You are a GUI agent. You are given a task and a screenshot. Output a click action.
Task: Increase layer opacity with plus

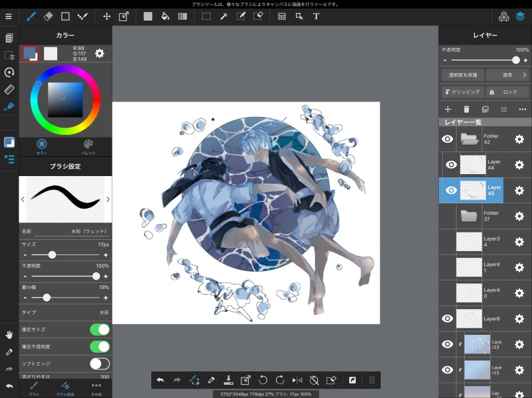pos(525,60)
